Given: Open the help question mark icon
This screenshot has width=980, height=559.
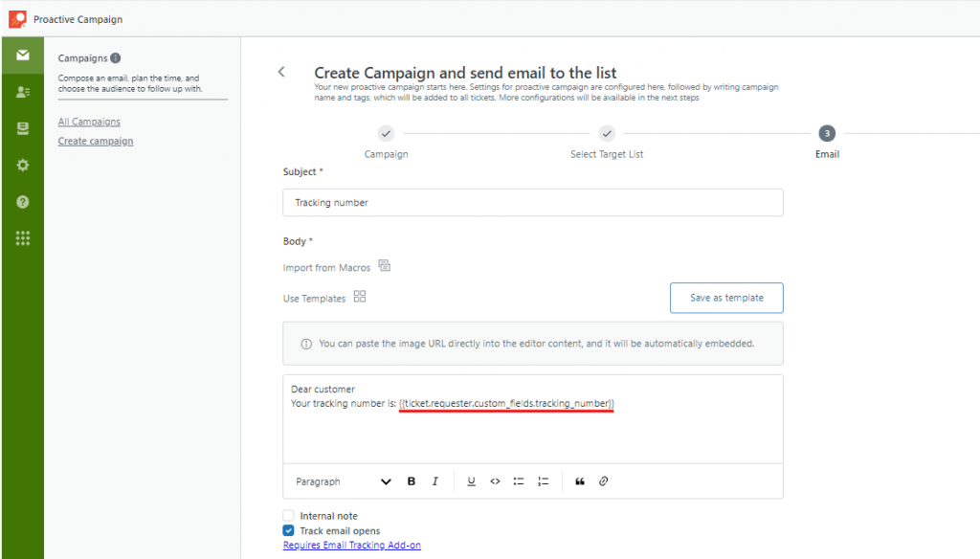Looking at the screenshot, I should point(22,202).
